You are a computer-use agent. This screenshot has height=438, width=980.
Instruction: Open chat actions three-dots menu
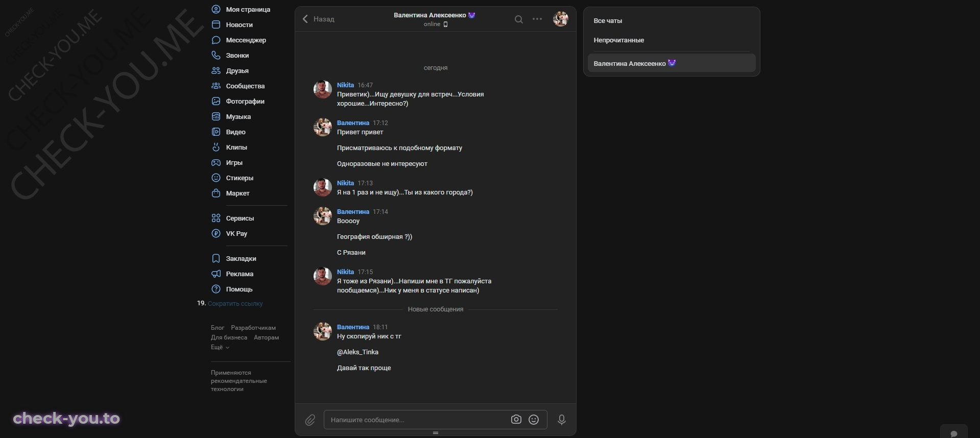point(537,19)
